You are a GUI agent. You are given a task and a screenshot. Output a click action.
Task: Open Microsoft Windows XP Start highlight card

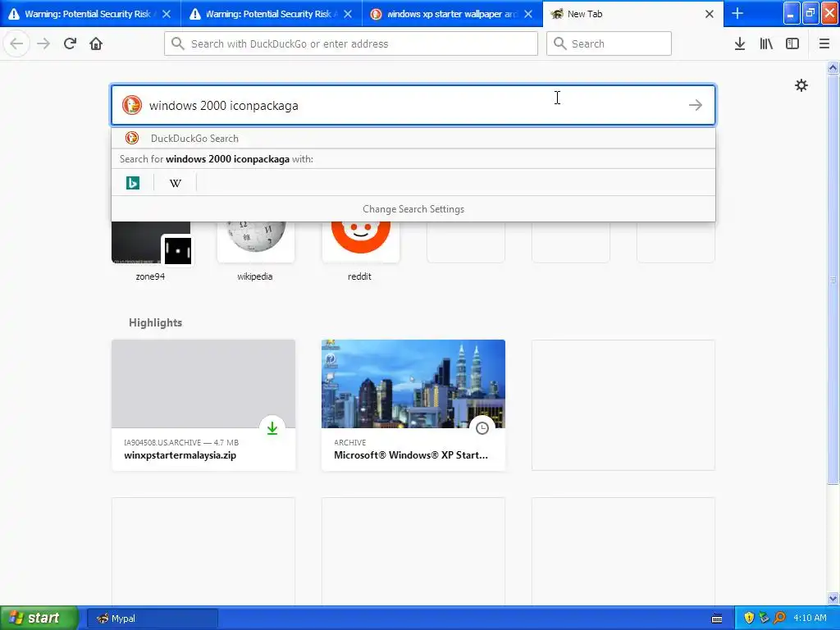[x=413, y=405]
